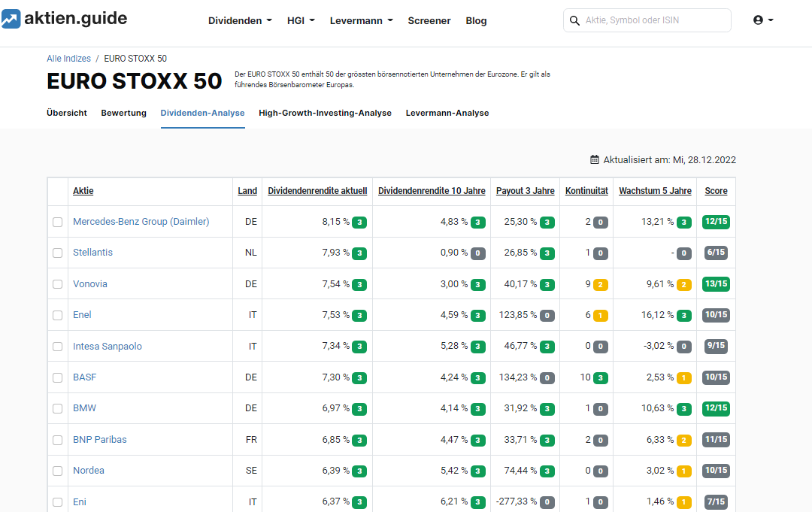Click Mercedes-Benz current yield green badge
Image resolution: width=812 pixels, height=512 pixels.
[359, 223]
